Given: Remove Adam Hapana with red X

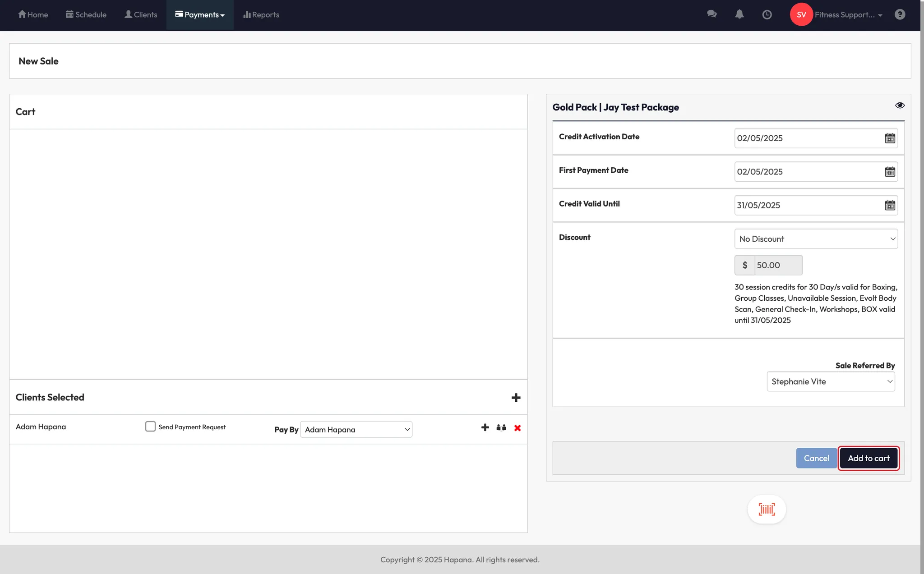Looking at the screenshot, I should click(x=517, y=428).
